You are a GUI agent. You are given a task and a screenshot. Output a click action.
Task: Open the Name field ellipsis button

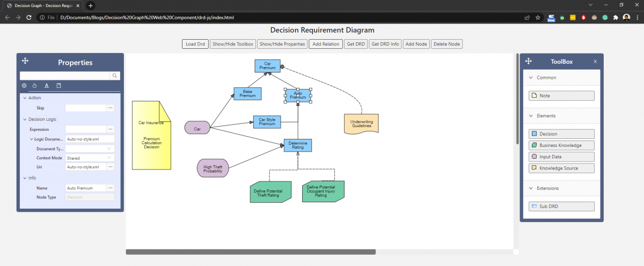point(111,188)
